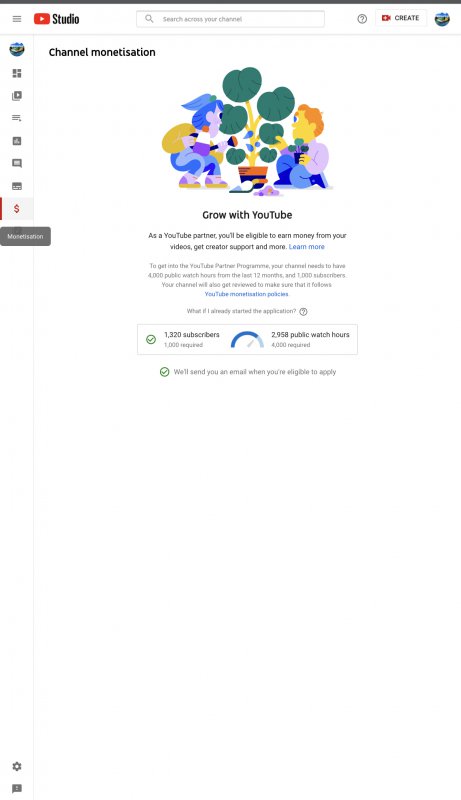Open the Analytics sidebar icon
Screen dimensions: 461x800
click(17, 141)
